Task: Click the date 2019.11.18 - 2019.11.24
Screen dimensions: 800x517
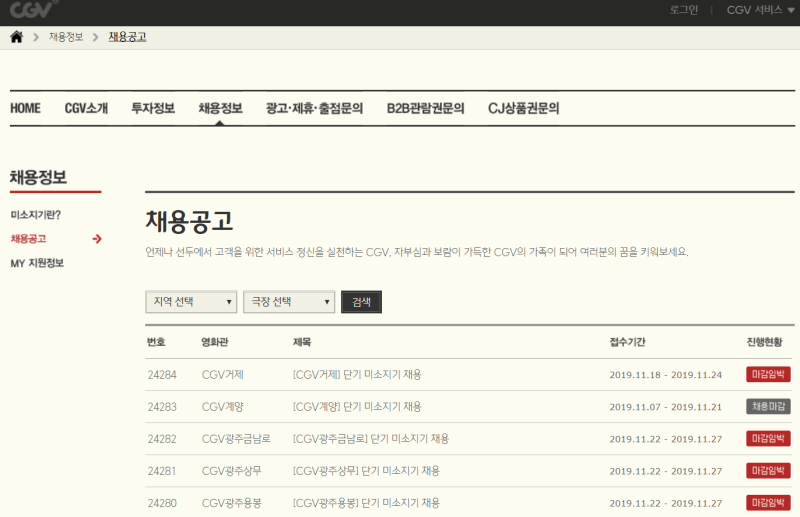Action: pyautogui.click(x=666, y=375)
